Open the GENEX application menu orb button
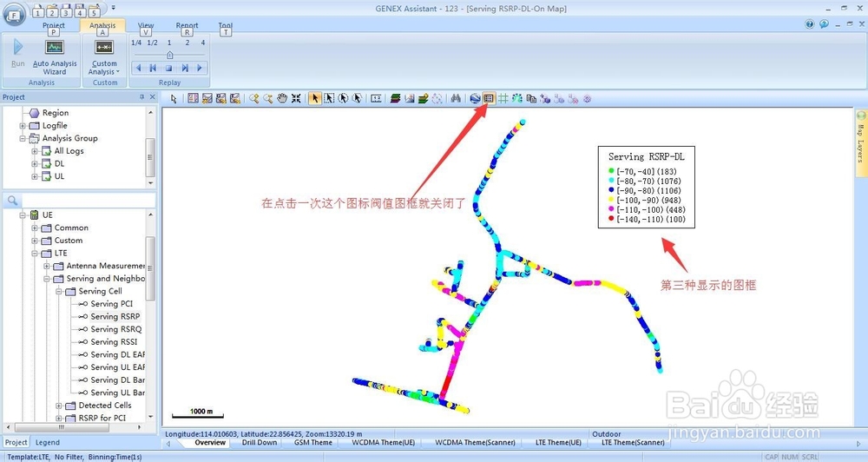Screen dimensions: 868x462 tap(14, 14)
